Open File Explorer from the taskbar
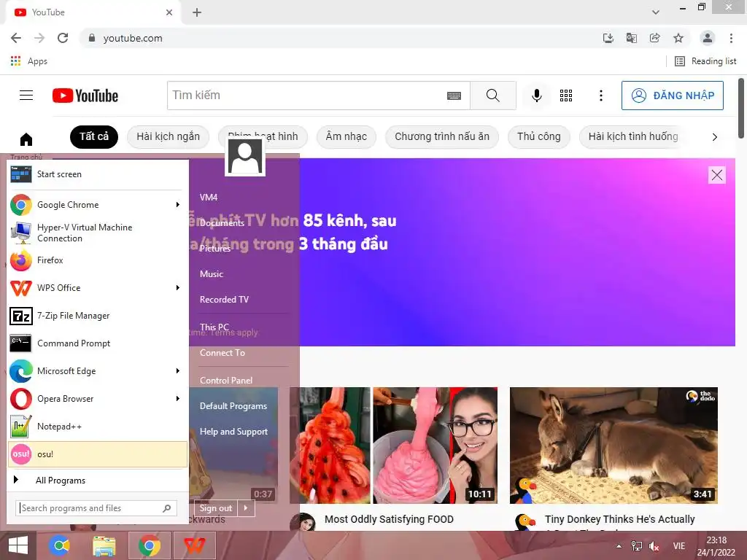The height and width of the screenshot is (560, 747). [x=104, y=545]
